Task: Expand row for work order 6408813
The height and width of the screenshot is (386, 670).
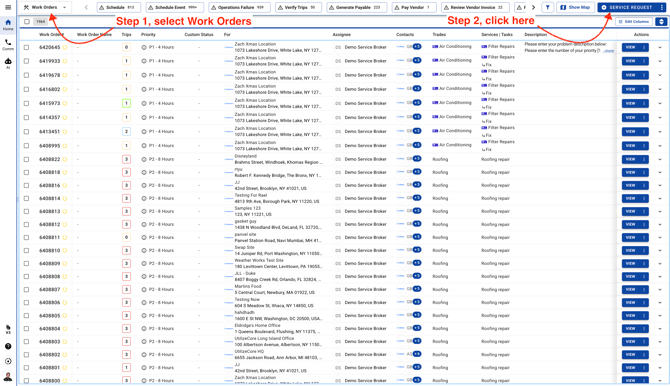Action: pos(660,212)
